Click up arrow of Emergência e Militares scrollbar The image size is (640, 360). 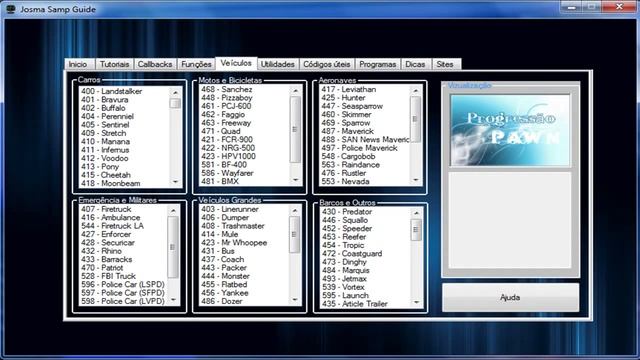(x=173, y=211)
